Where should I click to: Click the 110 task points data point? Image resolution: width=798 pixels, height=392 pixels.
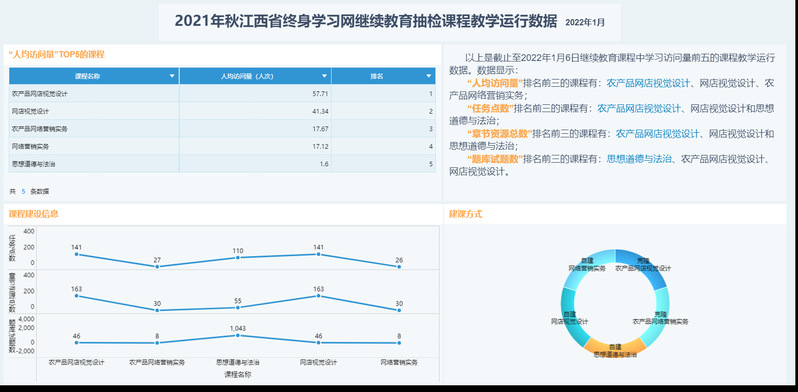238,258
